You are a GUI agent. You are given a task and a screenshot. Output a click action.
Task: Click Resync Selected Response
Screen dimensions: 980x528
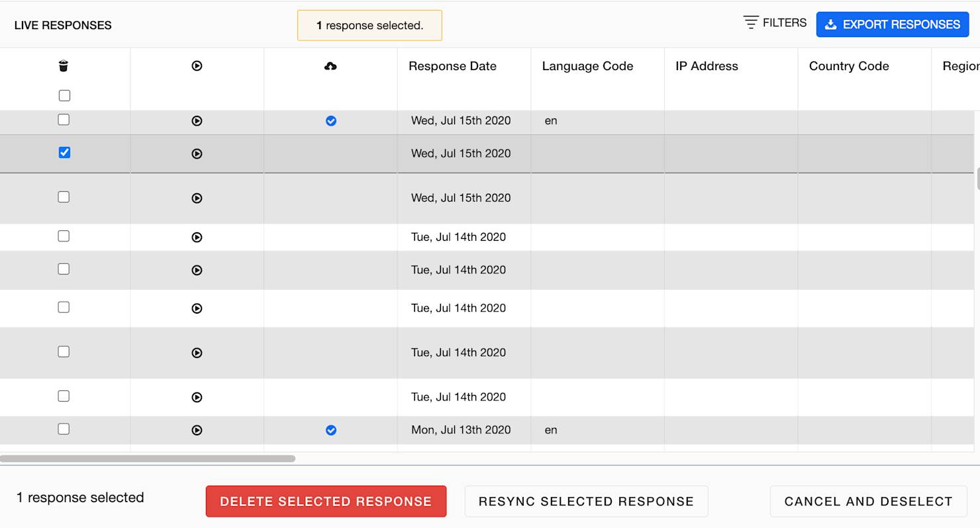tap(586, 502)
